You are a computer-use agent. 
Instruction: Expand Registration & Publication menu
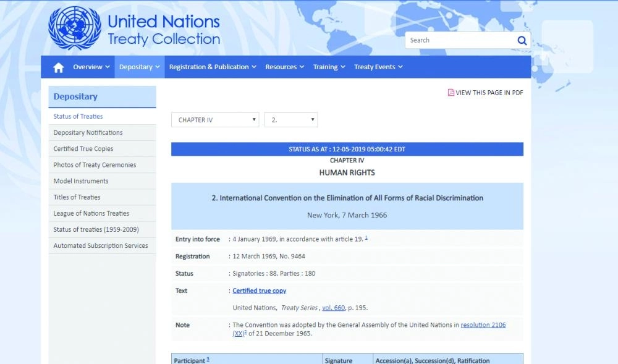click(213, 67)
